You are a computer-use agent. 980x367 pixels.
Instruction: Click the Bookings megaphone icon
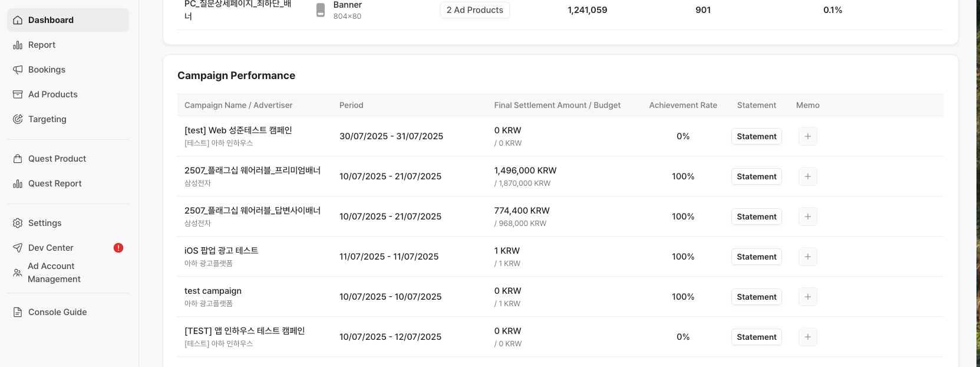[x=18, y=70]
